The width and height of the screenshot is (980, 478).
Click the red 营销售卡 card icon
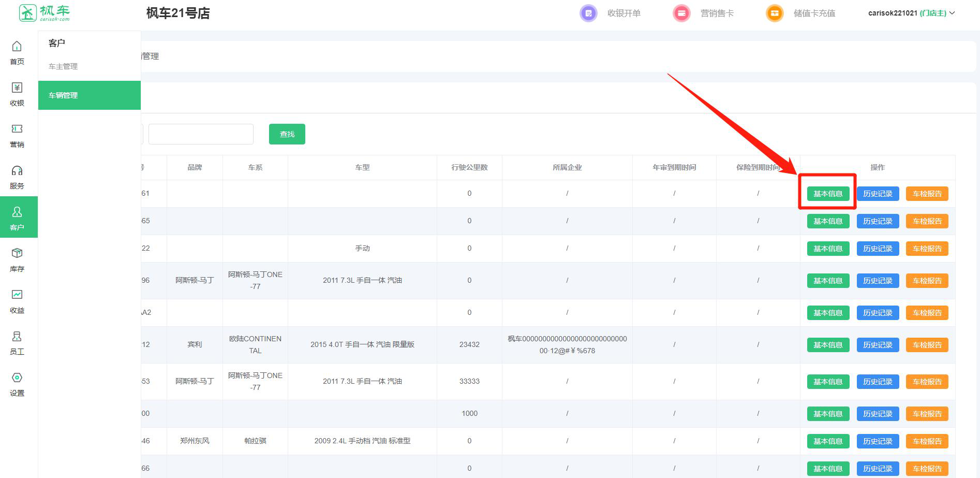[x=681, y=13]
